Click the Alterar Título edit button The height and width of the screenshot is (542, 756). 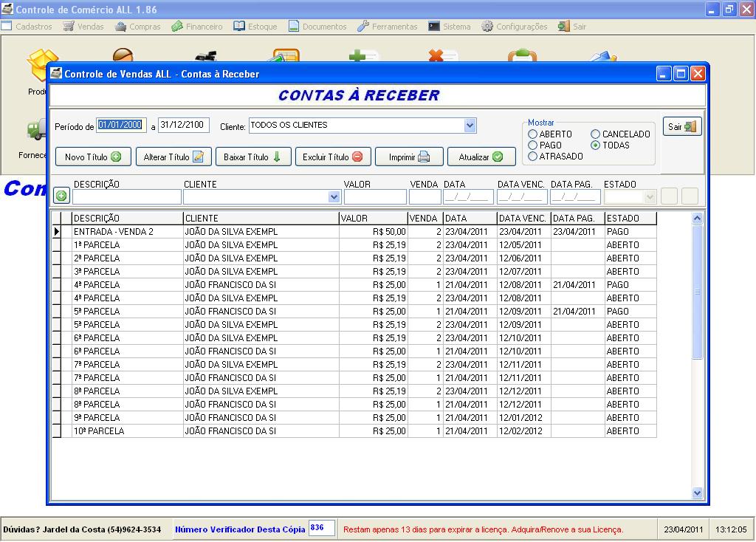[x=173, y=157]
